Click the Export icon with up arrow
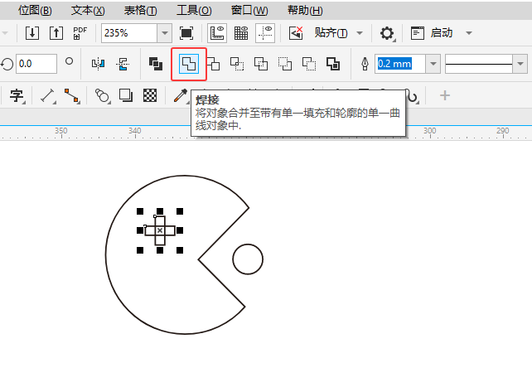 pos(56,33)
